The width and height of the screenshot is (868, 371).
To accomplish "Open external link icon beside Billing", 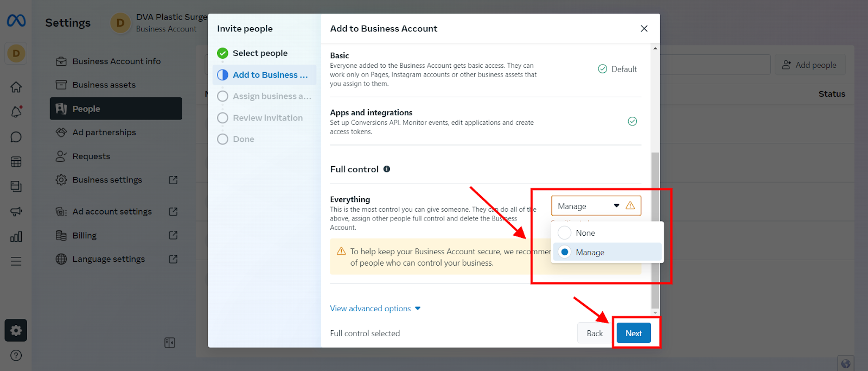I will coord(174,235).
